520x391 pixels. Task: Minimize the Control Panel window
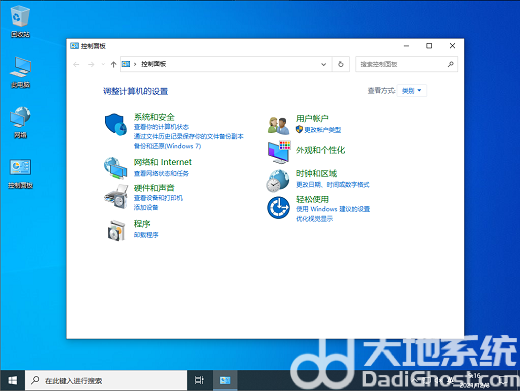pyautogui.click(x=406, y=46)
